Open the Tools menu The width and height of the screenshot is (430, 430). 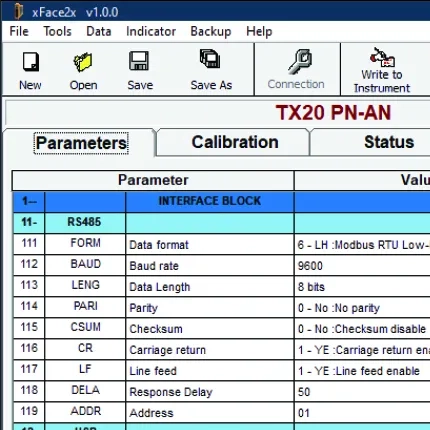(x=58, y=31)
